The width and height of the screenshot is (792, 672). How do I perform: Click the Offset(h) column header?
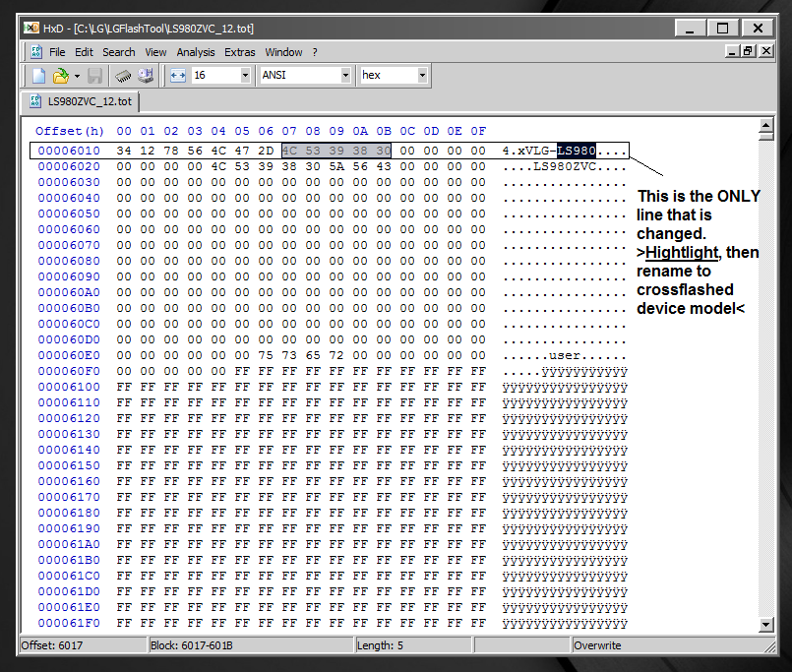[70, 132]
